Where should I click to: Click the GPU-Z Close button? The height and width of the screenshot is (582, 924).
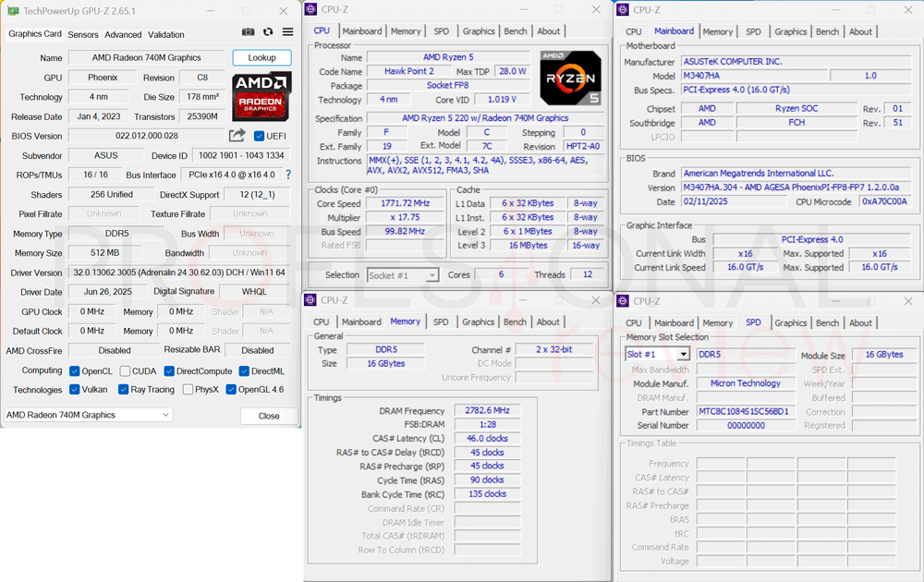[x=269, y=416]
